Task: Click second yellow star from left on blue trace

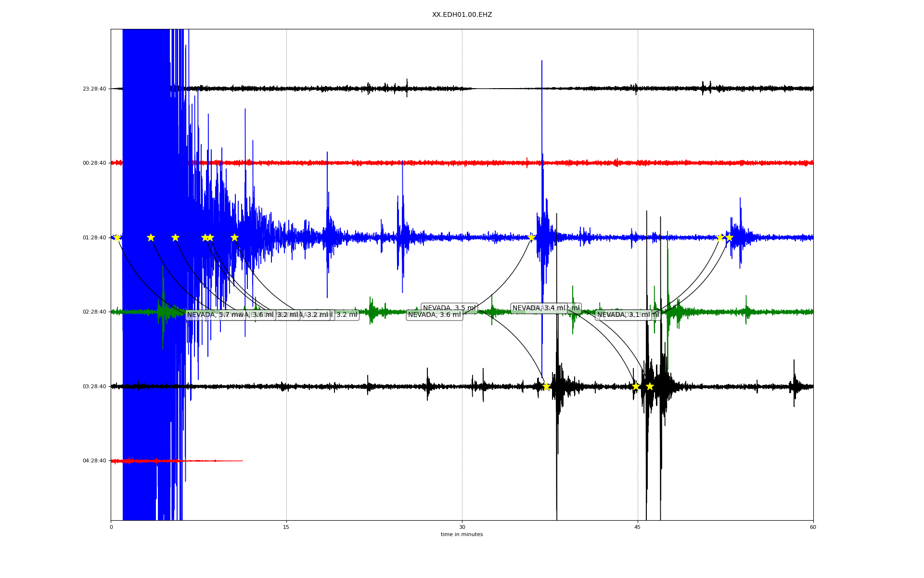Action: tap(151, 237)
